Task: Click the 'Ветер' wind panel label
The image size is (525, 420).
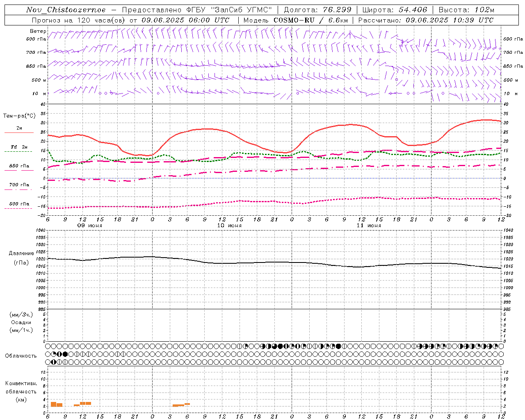Action: [x=38, y=31]
